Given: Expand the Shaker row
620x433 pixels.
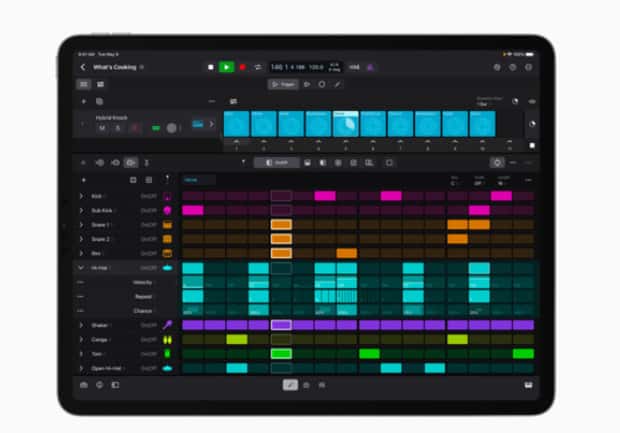Looking at the screenshot, I should [81, 325].
